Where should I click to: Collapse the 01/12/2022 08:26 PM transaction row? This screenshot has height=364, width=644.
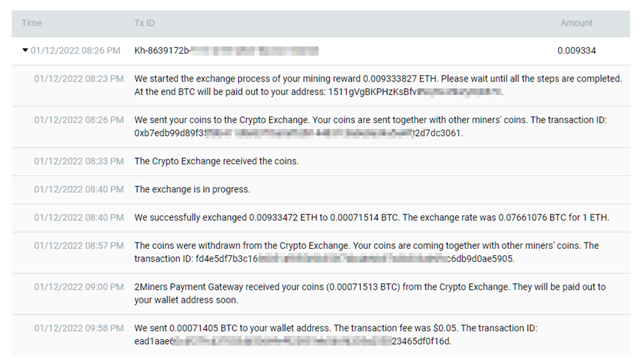pos(26,51)
